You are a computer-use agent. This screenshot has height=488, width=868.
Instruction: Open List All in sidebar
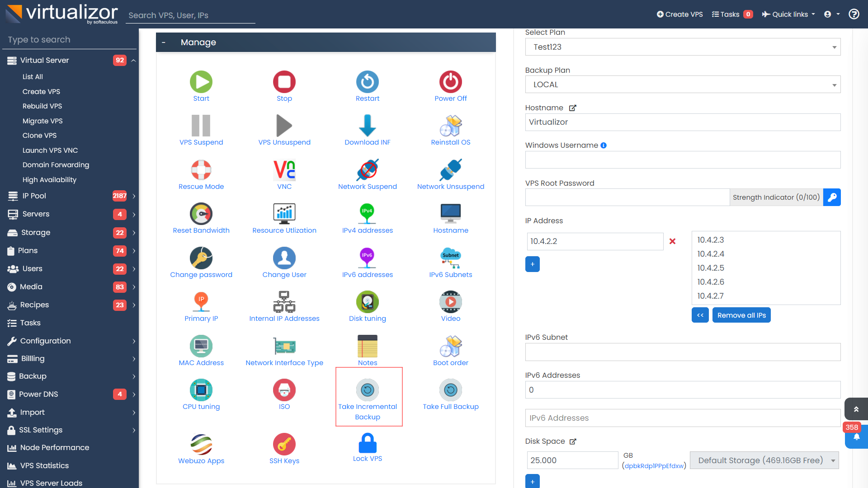tap(33, 77)
